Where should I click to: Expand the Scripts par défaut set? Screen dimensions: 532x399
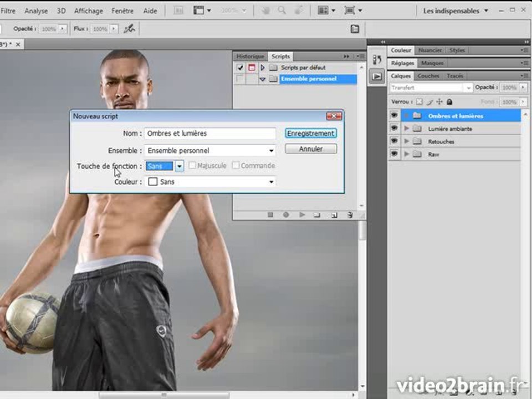[x=262, y=68]
